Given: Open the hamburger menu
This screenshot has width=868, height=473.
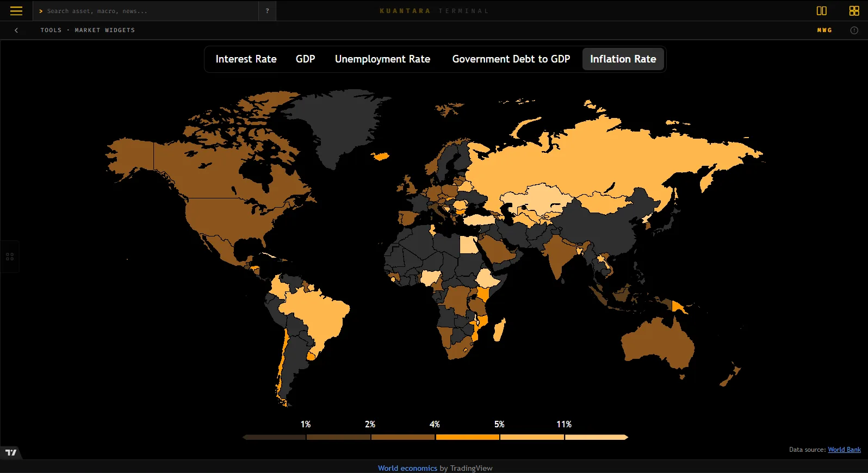Looking at the screenshot, I should click(x=16, y=11).
